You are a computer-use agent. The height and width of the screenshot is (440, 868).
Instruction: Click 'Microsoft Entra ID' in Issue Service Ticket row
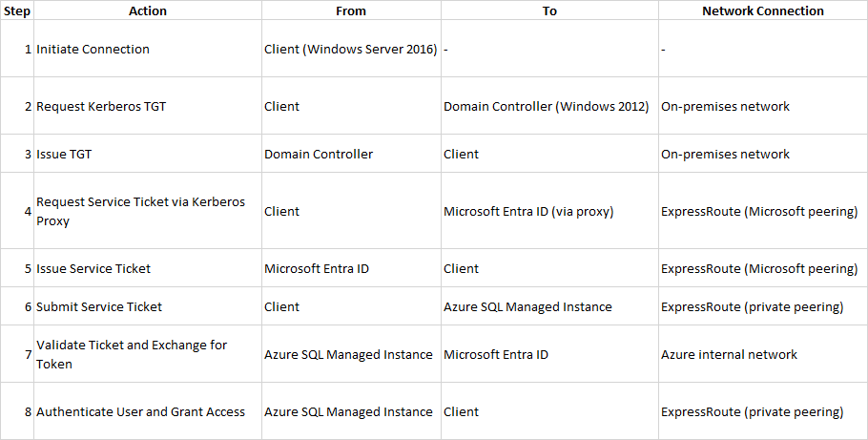coord(351,268)
